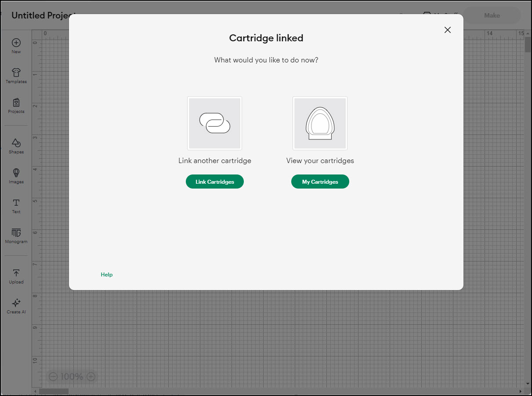Click the chain link cartridge thumbnail
Viewport: 532px width, 396px height.
coord(214,123)
